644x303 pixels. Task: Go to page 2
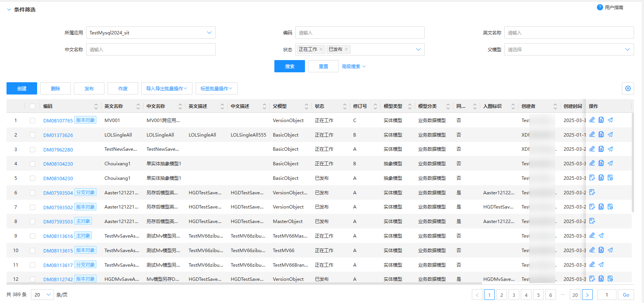[x=502, y=295]
